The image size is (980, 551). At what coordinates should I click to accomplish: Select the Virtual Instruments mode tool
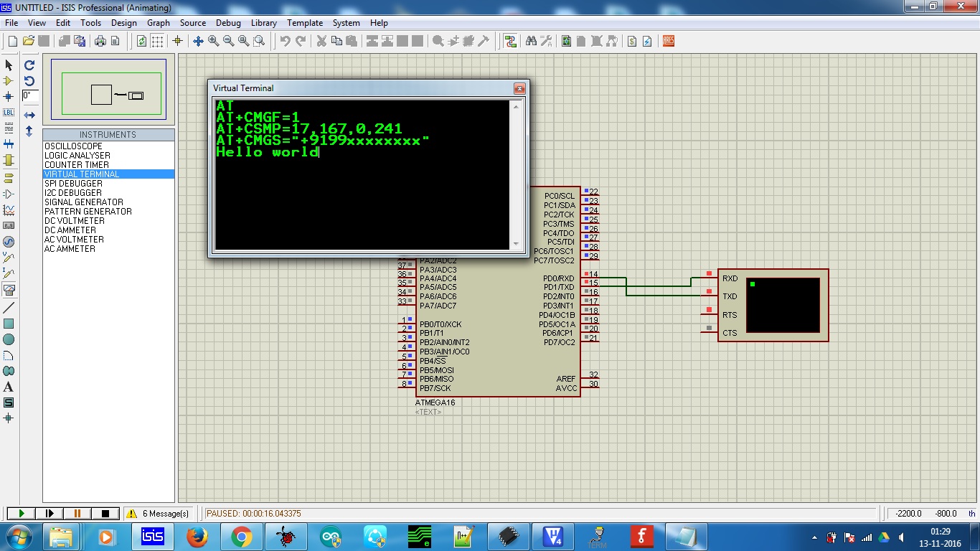tap(9, 291)
